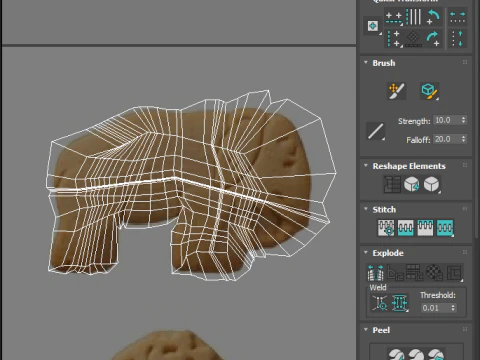The height and width of the screenshot is (360, 480).
Task: Click Flatten by Polygon Angle icon
Action: point(395,273)
